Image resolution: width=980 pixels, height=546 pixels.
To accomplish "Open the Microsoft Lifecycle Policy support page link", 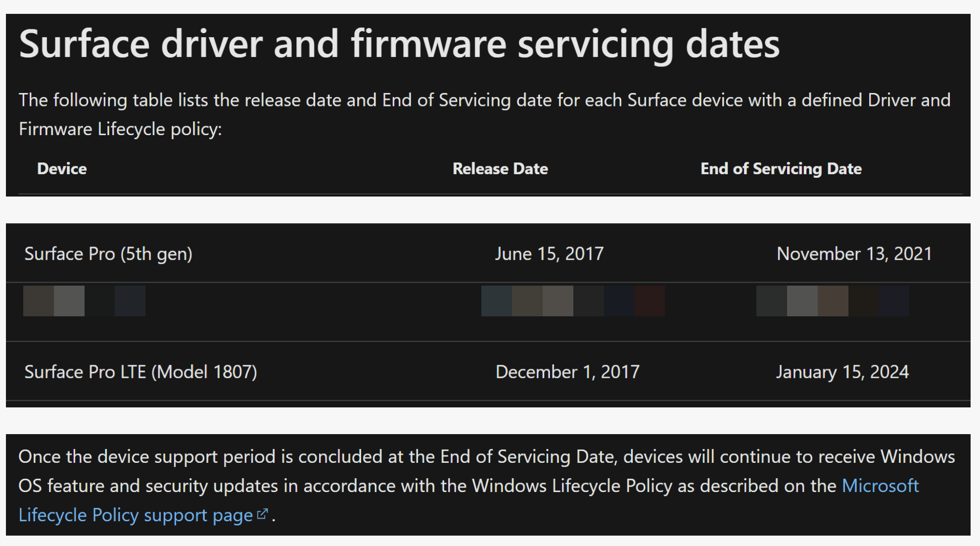I will click(x=136, y=515).
